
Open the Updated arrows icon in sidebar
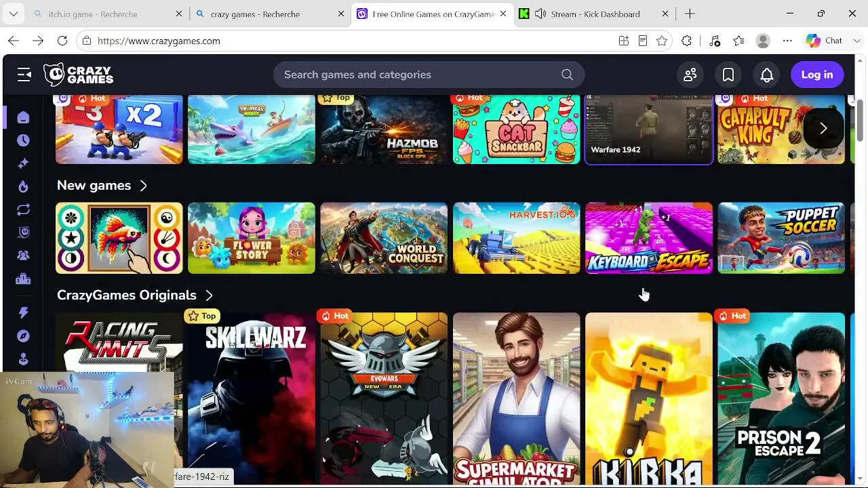click(x=24, y=209)
